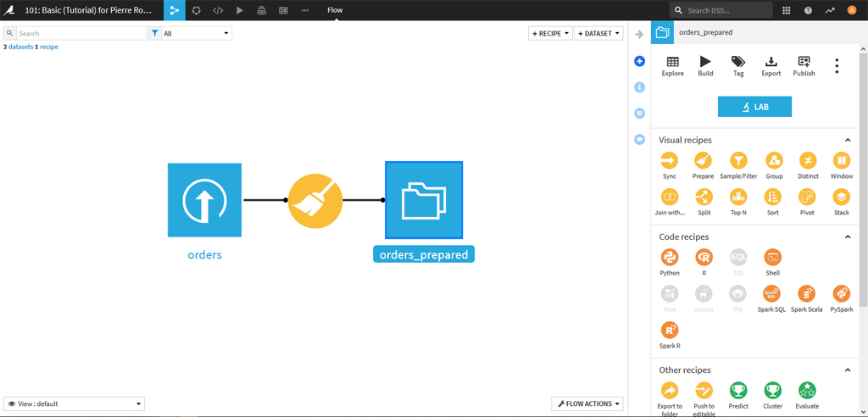Open the + RECIPE dropdown

pos(551,34)
